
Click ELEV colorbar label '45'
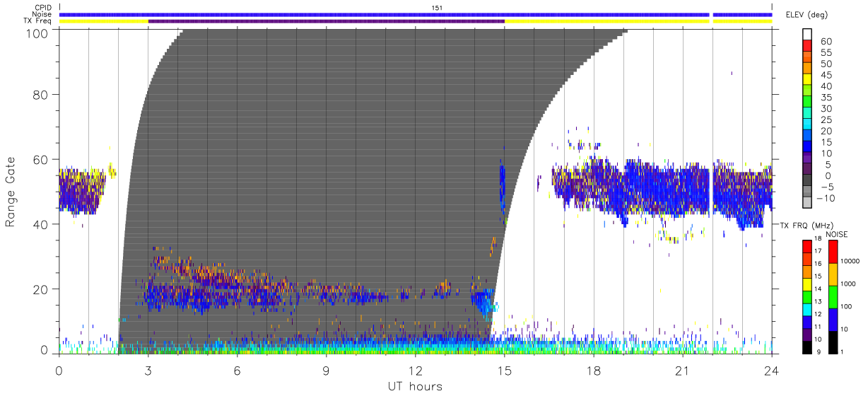tap(826, 76)
